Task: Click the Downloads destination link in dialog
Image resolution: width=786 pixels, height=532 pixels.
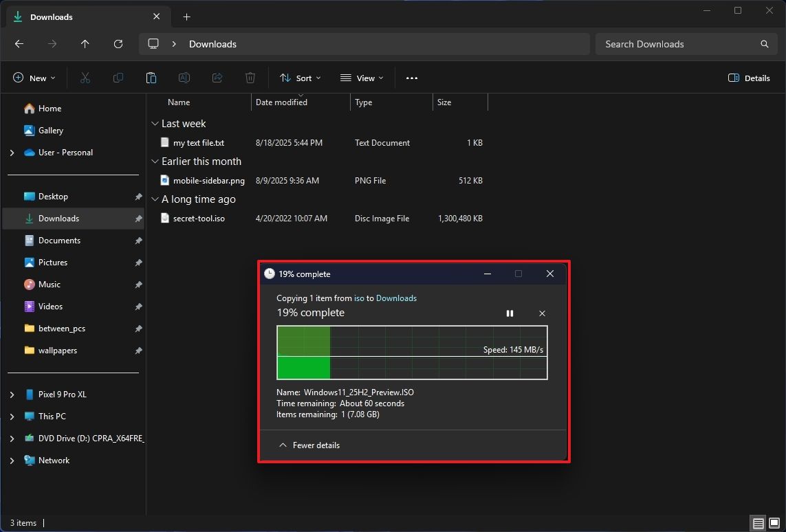Action: (396, 298)
